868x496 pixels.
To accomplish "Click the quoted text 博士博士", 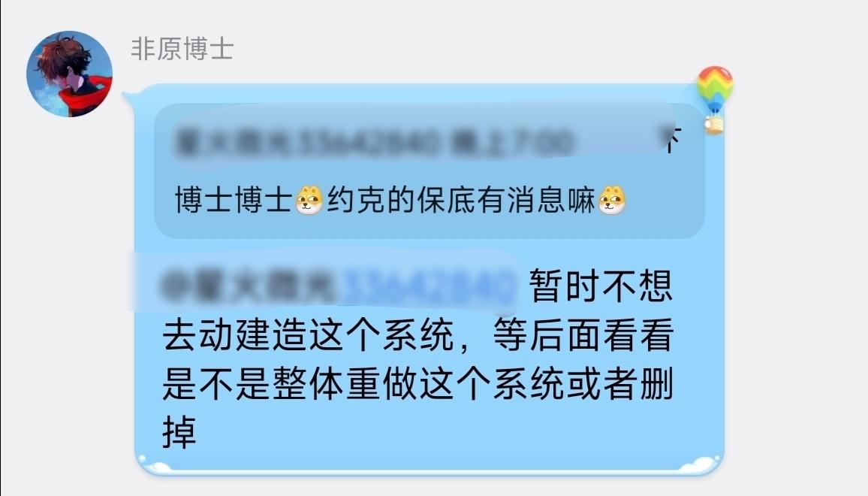I will click(234, 200).
